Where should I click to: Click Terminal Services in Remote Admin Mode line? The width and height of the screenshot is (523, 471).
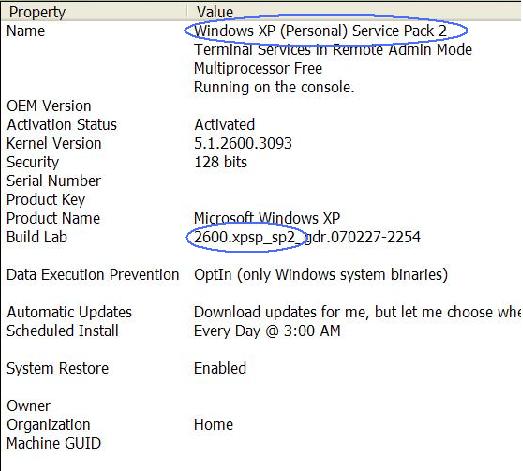333,50
